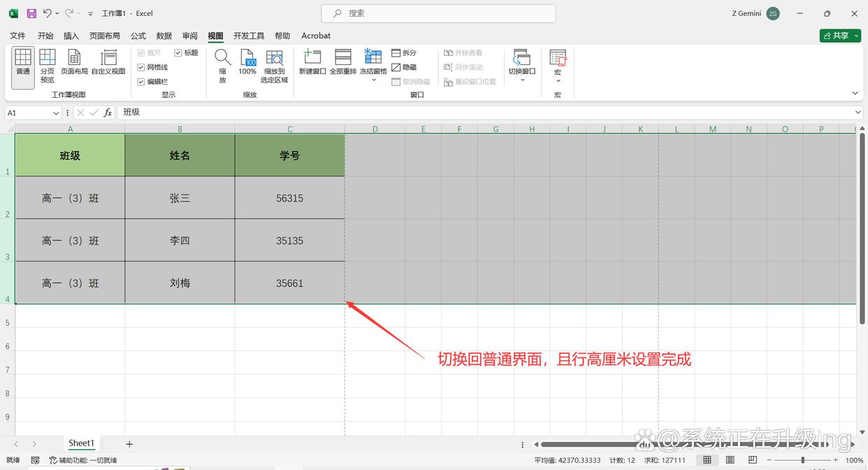Click the 全部重排 icon

tap(342, 57)
